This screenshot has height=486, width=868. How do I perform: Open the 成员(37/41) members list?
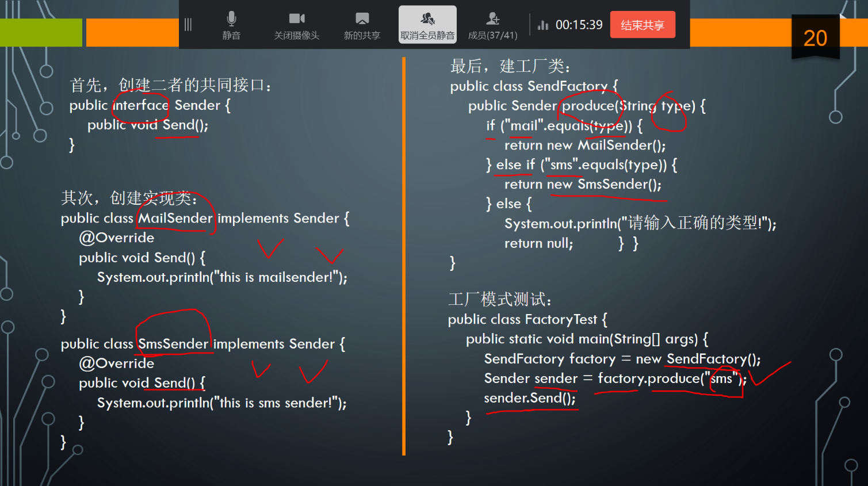(492, 25)
